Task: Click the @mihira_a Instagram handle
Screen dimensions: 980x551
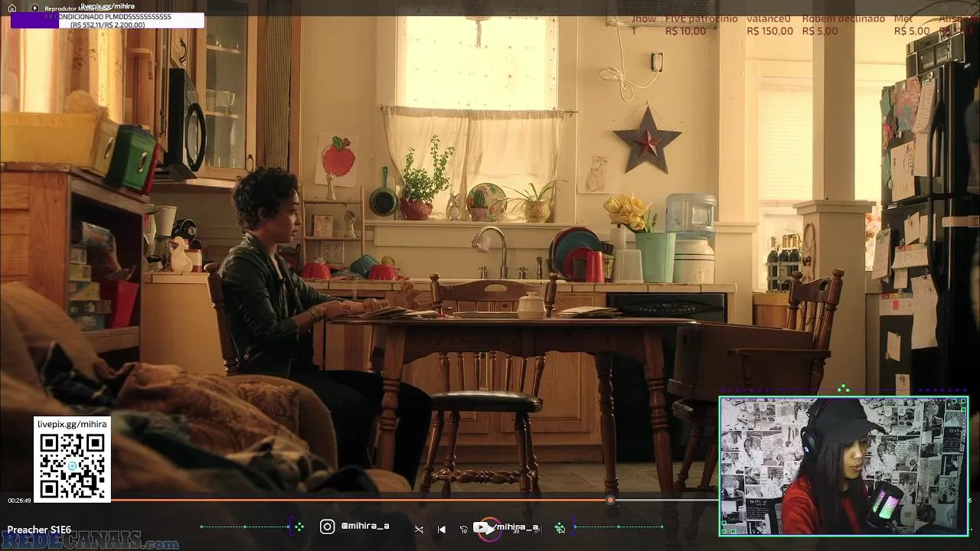Action: [x=365, y=527]
